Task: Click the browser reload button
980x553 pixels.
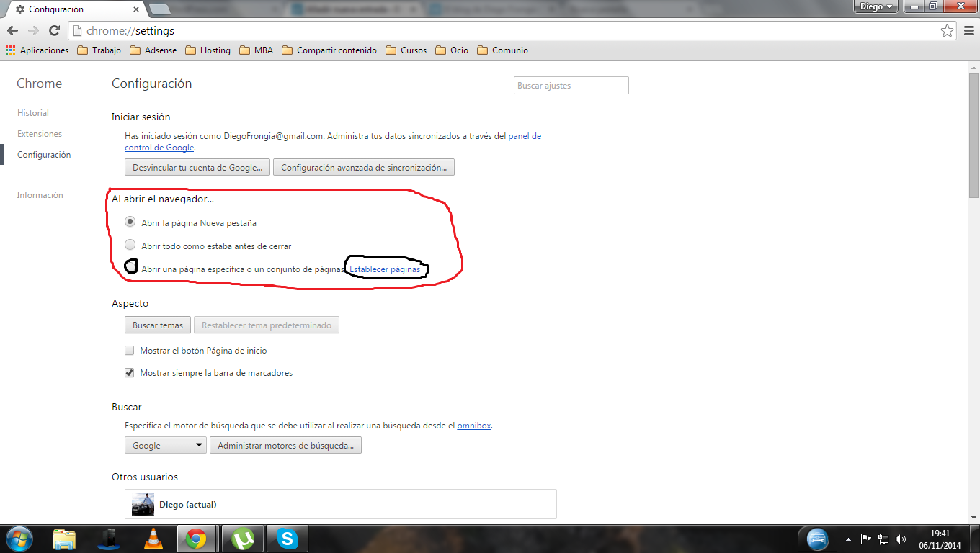Action: tap(54, 31)
